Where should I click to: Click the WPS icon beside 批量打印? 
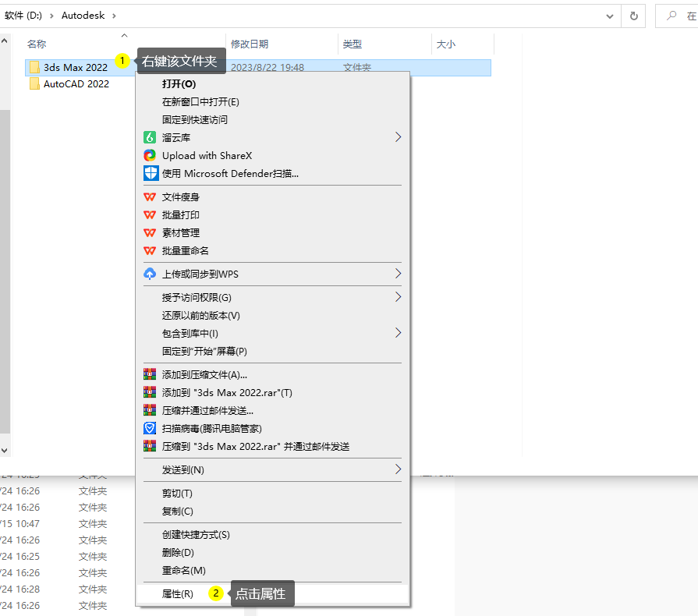(x=150, y=215)
